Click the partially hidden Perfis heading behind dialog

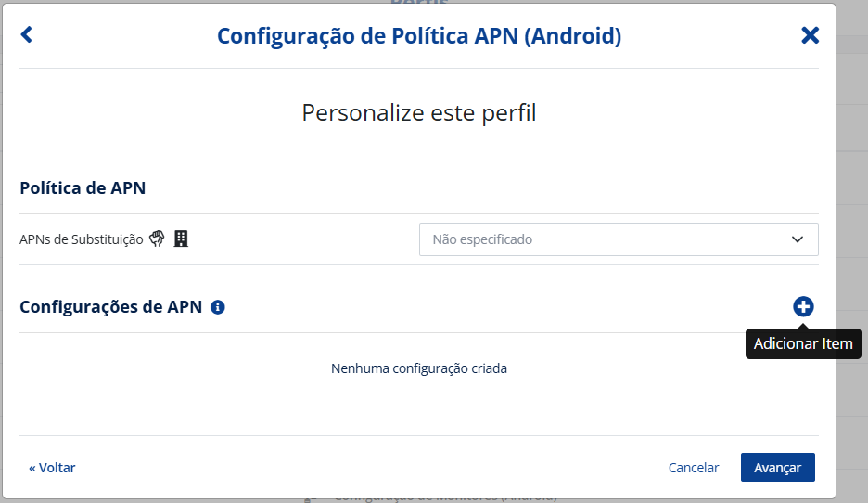point(419,3)
